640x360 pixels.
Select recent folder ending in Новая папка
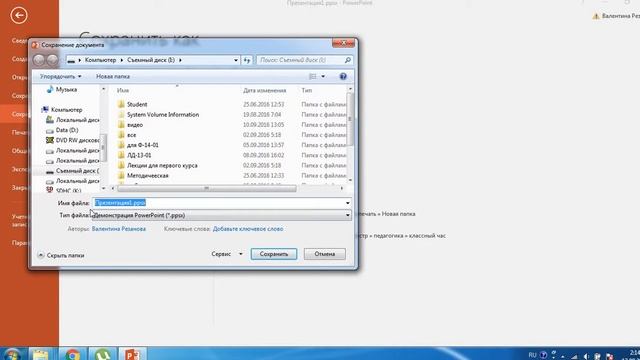coord(387,214)
